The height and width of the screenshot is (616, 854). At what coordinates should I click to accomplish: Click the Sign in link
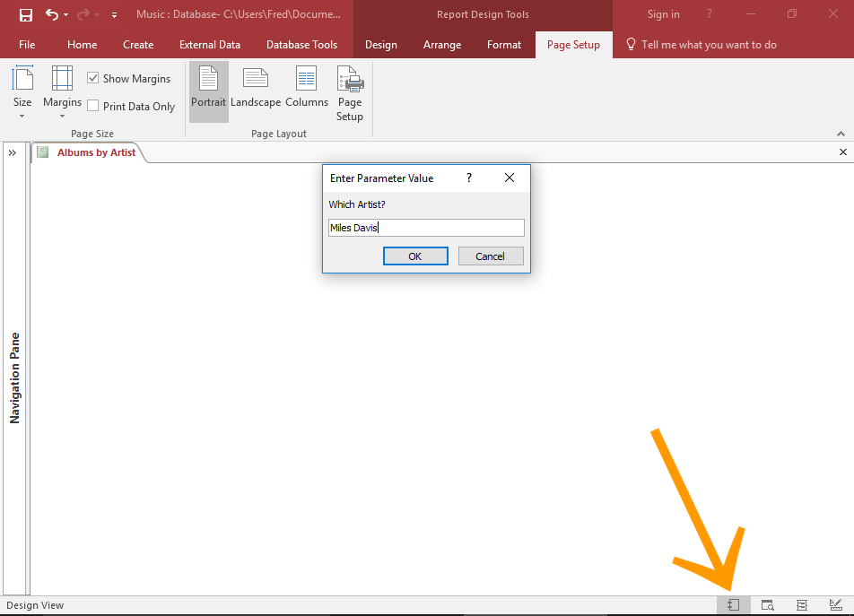pos(664,14)
